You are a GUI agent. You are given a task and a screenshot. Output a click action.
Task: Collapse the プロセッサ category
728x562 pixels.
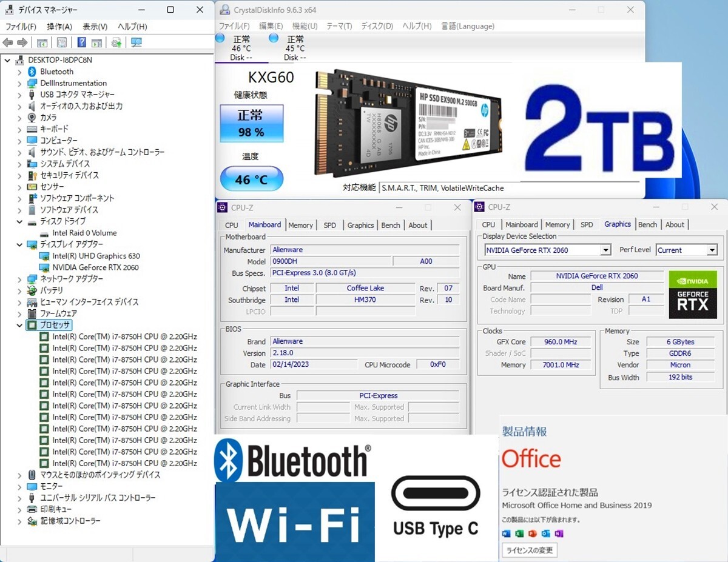click(x=19, y=325)
